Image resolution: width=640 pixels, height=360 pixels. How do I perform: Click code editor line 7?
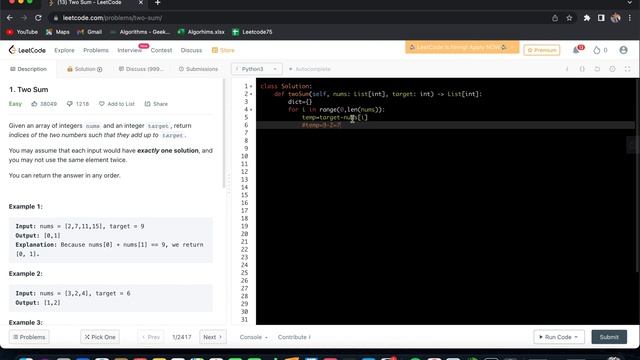(x=445, y=133)
